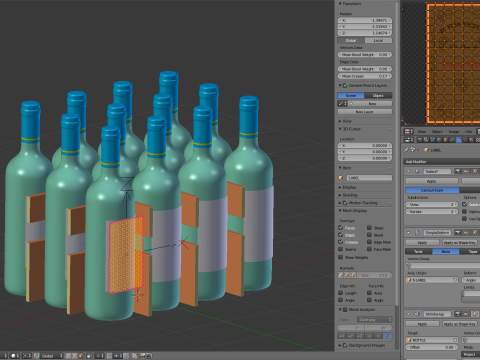Viewport: 480px width, 360px height.
Task: Collapse the Grease Pencil Layers panel
Action: click(x=340, y=86)
